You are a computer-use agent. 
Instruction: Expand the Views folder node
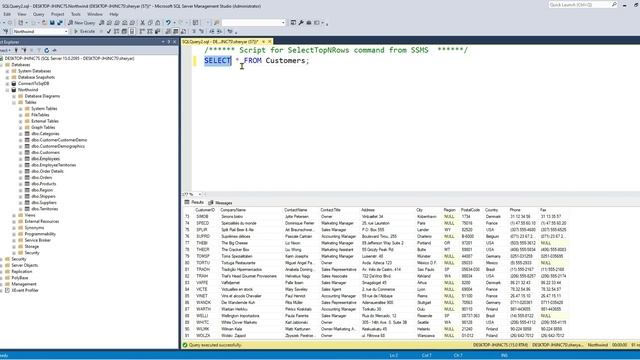pyautogui.click(x=14, y=215)
